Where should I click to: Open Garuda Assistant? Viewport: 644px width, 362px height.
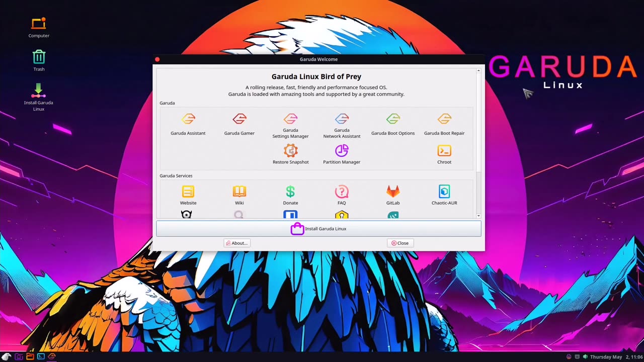click(x=188, y=124)
